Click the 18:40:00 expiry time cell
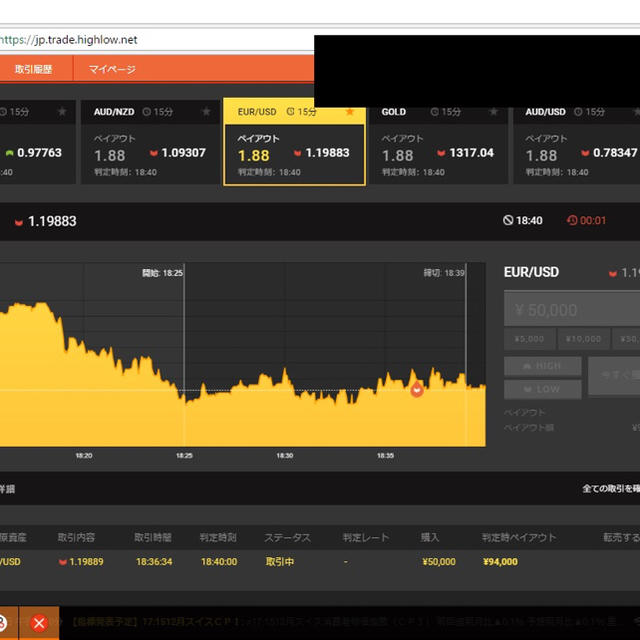This screenshot has height=640, width=640. 219,562
